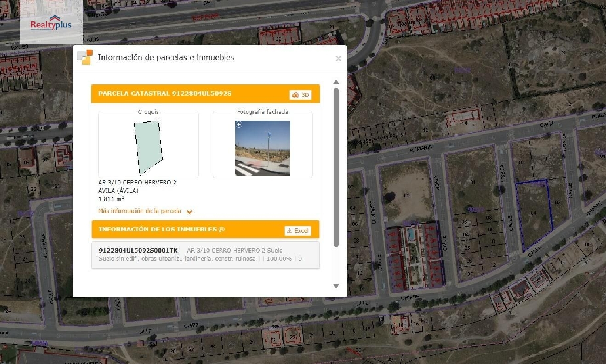Click the magnifier plus icon on facade photo
The height and width of the screenshot is (364, 606).
[239, 125]
